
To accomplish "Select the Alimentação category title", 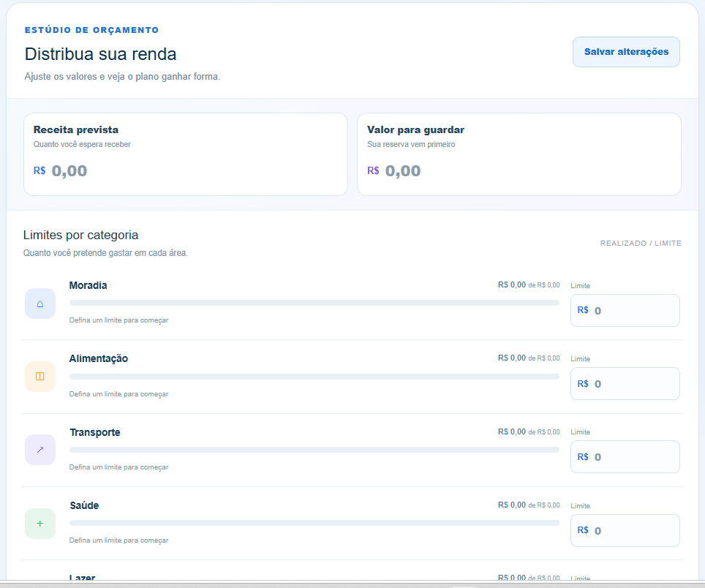I will pyautogui.click(x=99, y=359).
